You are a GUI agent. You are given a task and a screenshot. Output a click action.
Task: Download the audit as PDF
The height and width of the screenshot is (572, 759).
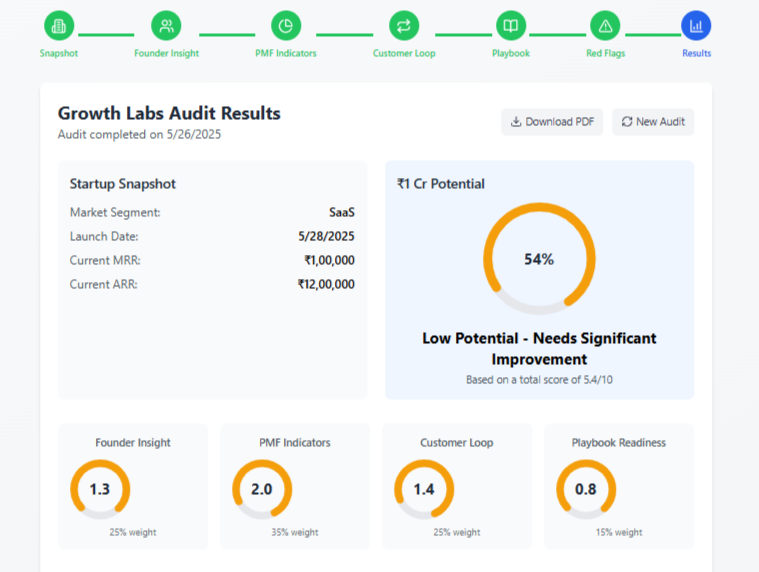click(x=552, y=122)
